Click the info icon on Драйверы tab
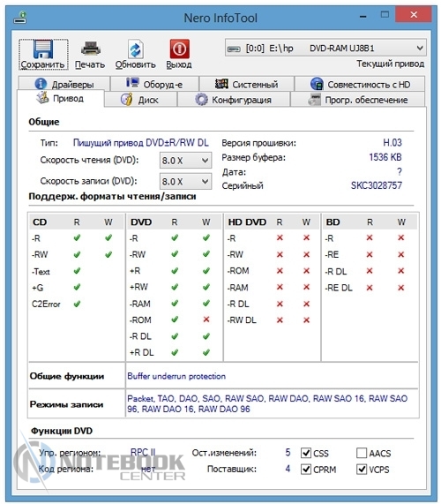The width and height of the screenshot is (441, 504). [x=41, y=84]
